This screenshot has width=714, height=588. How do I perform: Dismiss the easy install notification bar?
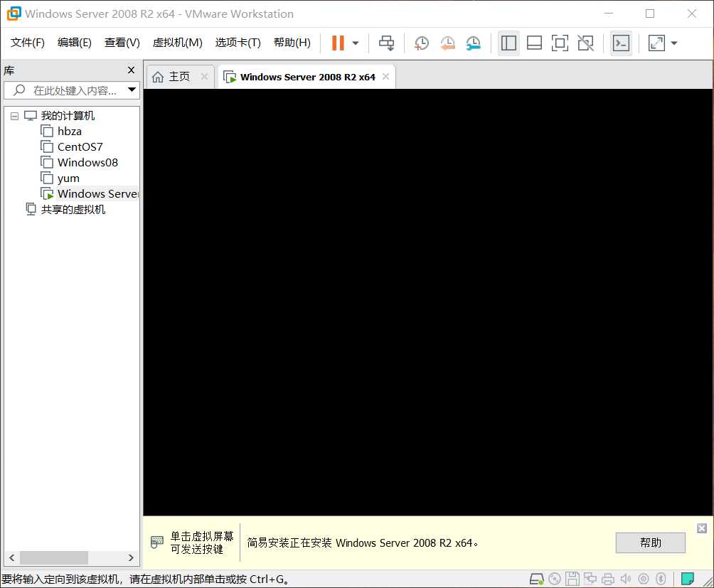[702, 528]
